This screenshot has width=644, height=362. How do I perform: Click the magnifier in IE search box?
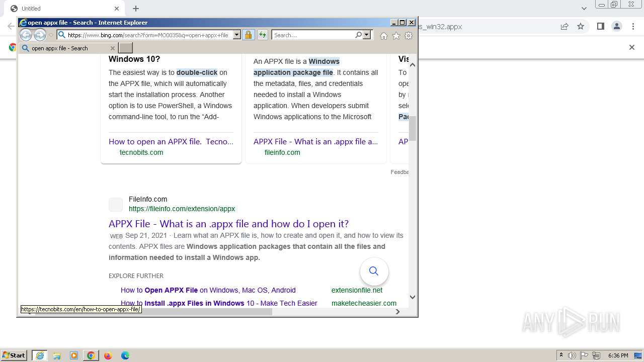(x=358, y=35)
